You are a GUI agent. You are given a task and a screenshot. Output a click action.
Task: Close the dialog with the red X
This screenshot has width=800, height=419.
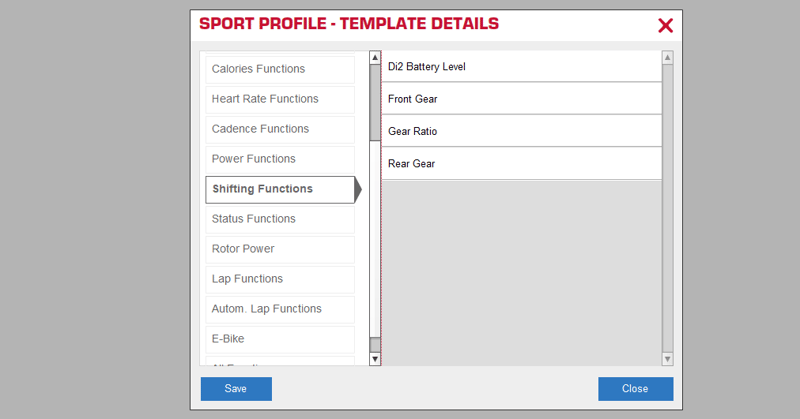665,26
